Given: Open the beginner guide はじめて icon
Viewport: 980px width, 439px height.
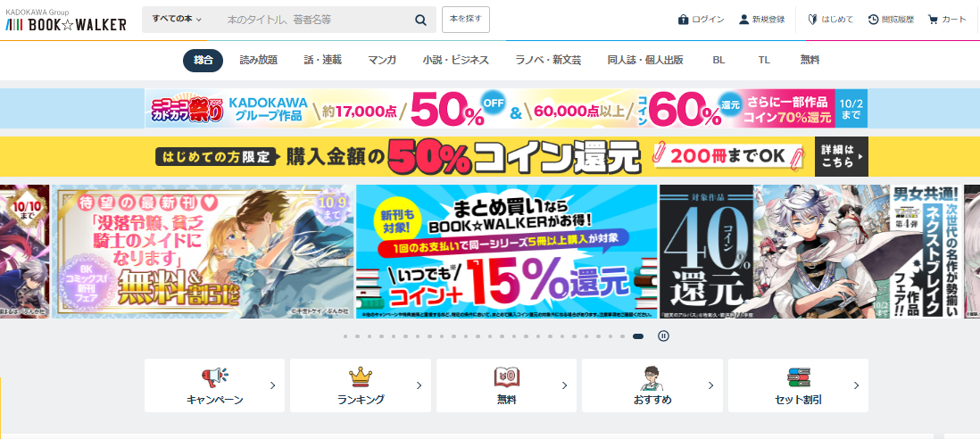Looking at the screenshot, I should coord(812,20).
